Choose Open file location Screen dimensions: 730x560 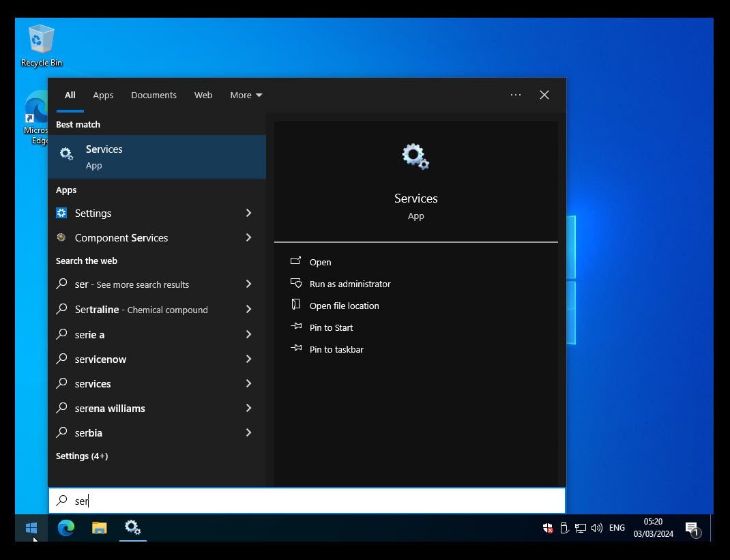[344, 306]
